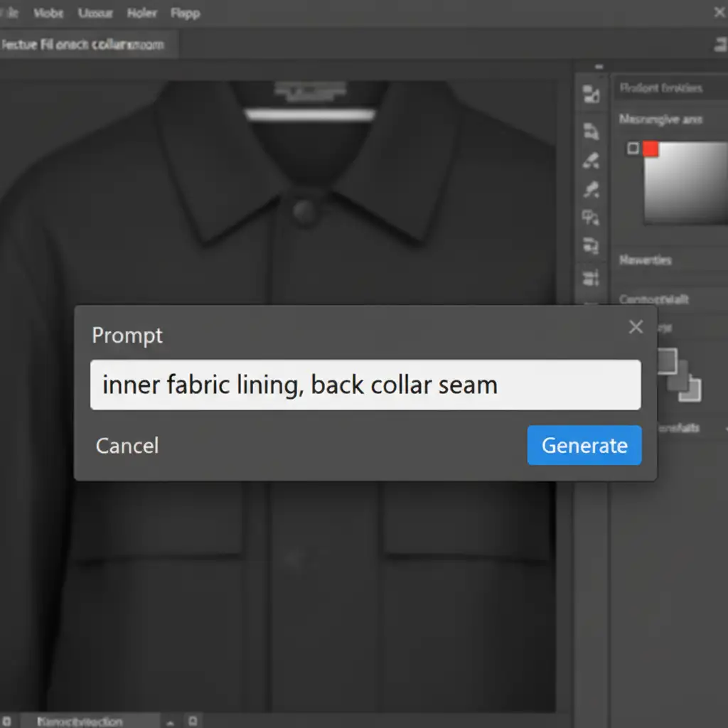Screen dimensions: 728x728
Task: Click Cancel in the Prompt dialog
Action: pos(127,446)
